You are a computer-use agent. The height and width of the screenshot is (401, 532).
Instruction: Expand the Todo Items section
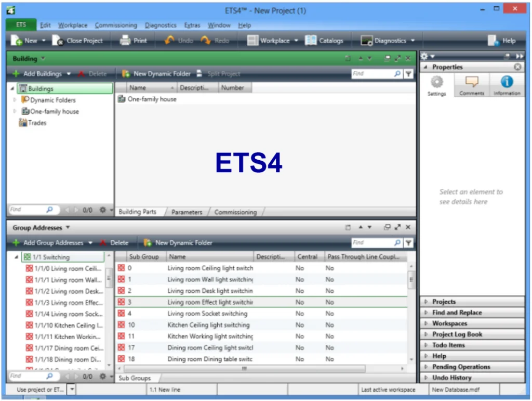(x=472, y=345)
